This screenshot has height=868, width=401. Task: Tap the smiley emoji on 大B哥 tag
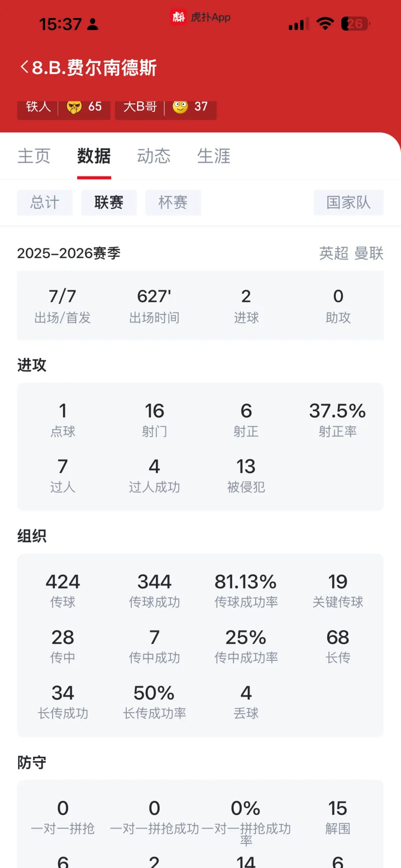pyautogui.click(x=180, y=106)
